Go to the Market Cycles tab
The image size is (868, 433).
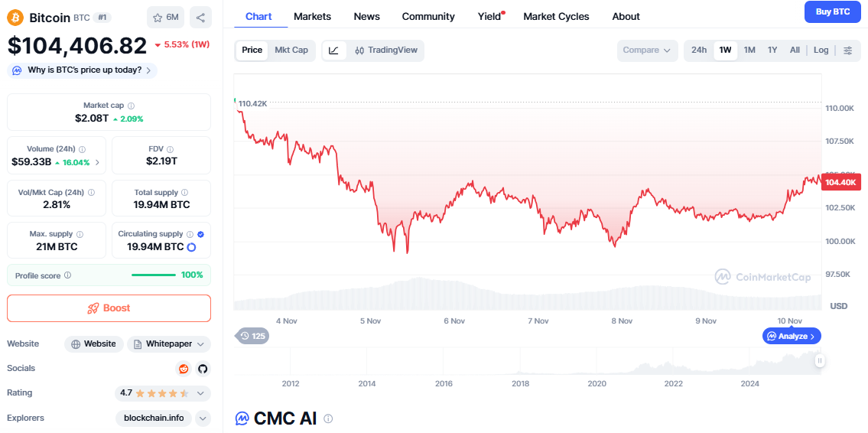[x=556, y=17]
